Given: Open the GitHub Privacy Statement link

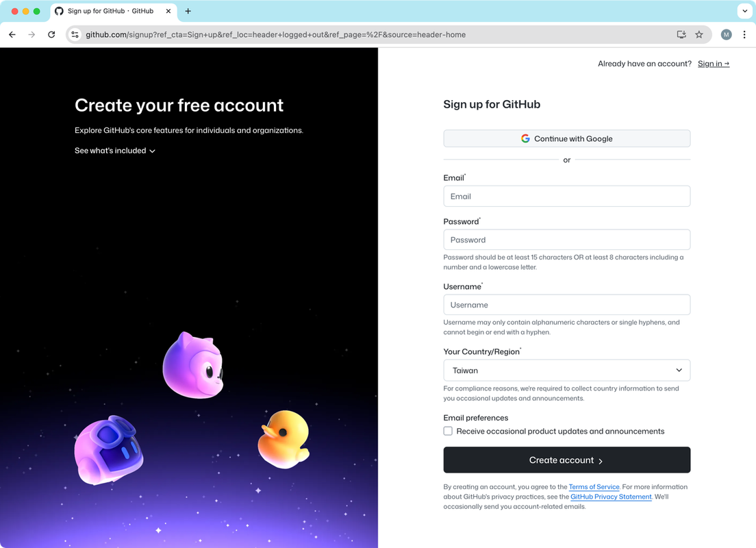Looking at the screenshot, I should click(x=611, y=497).
